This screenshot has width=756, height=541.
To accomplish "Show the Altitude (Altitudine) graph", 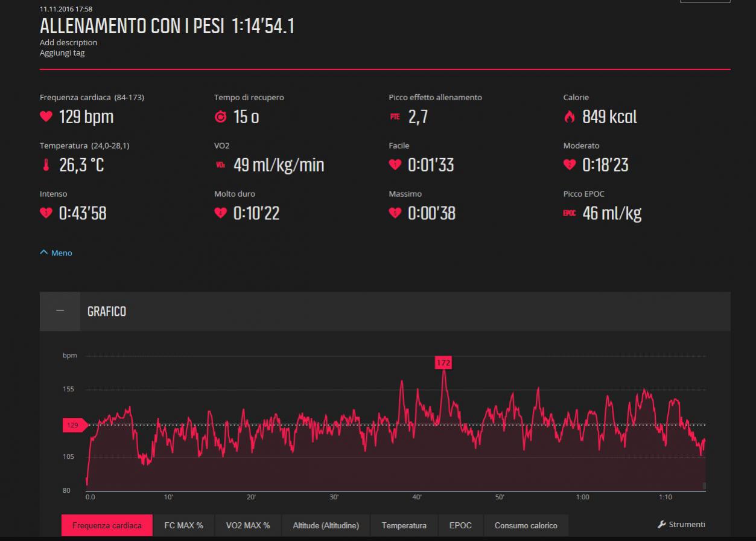I will [x=326, y=525].
